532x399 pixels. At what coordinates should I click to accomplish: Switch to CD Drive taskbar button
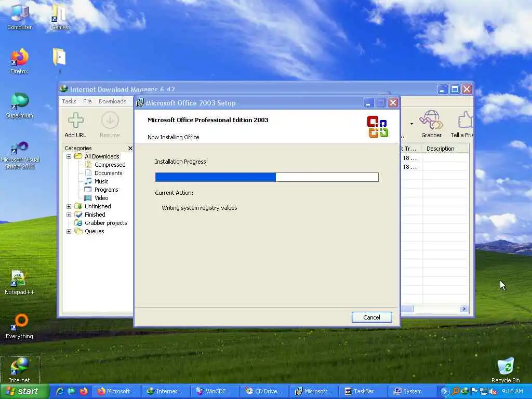coord(263,391)
